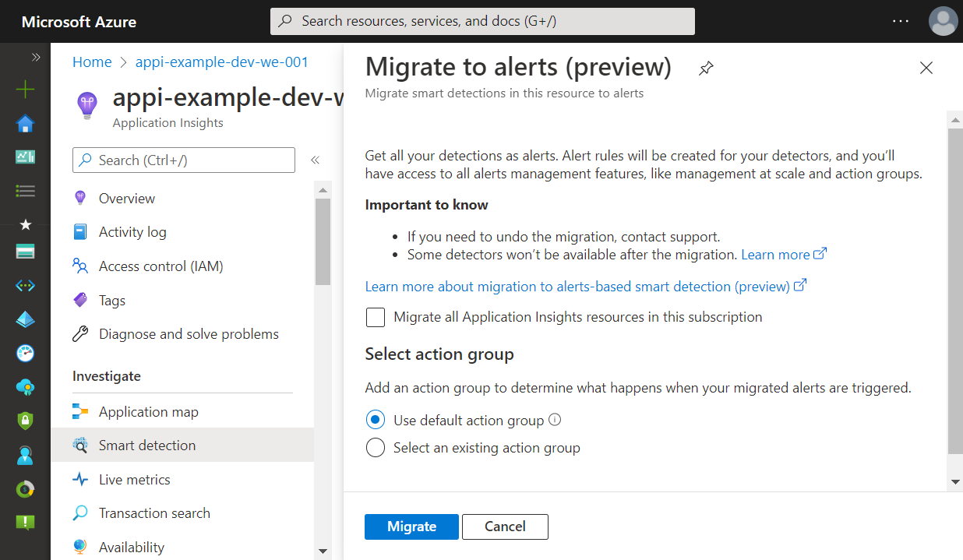This screenshot has height=560, width=963.
Task: Click the Overview lightbulb icon
Action: [79, 198]
